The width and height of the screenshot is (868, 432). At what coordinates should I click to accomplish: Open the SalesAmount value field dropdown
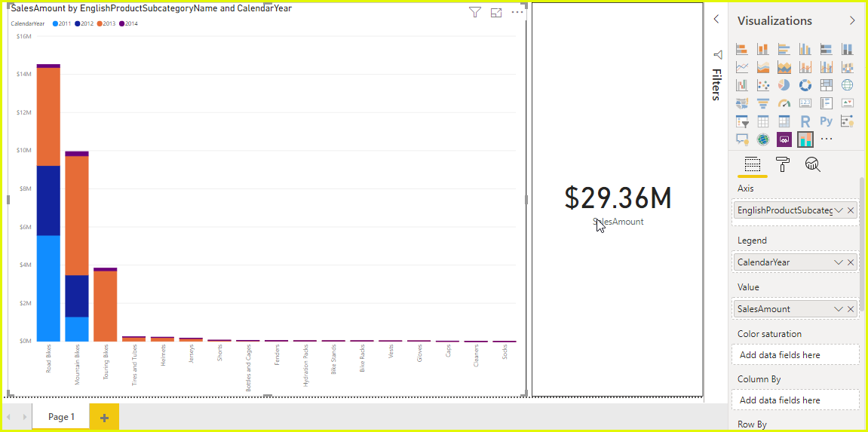coord(839,309)
